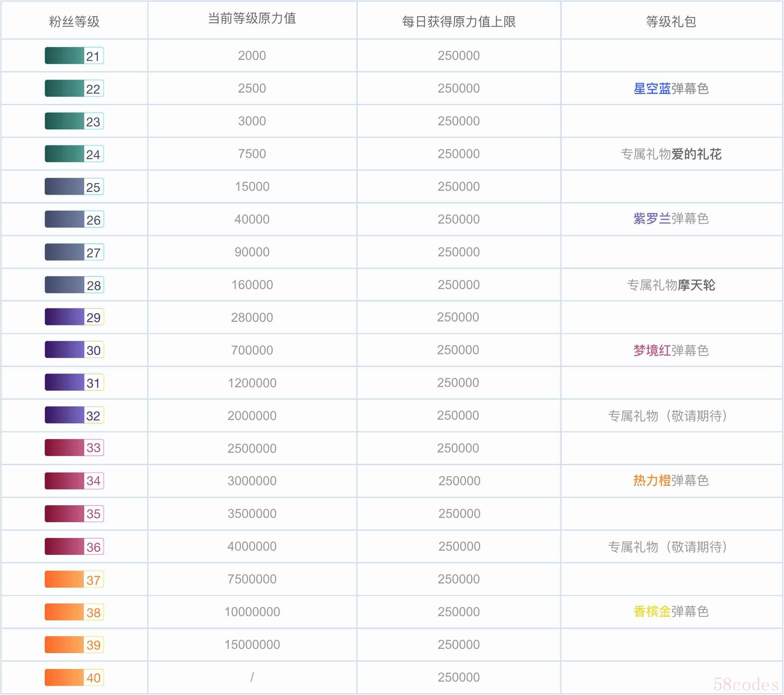Click the 粉丝等级 column header
This screenshot has width=784, height=695.
(x=74, y=21)
